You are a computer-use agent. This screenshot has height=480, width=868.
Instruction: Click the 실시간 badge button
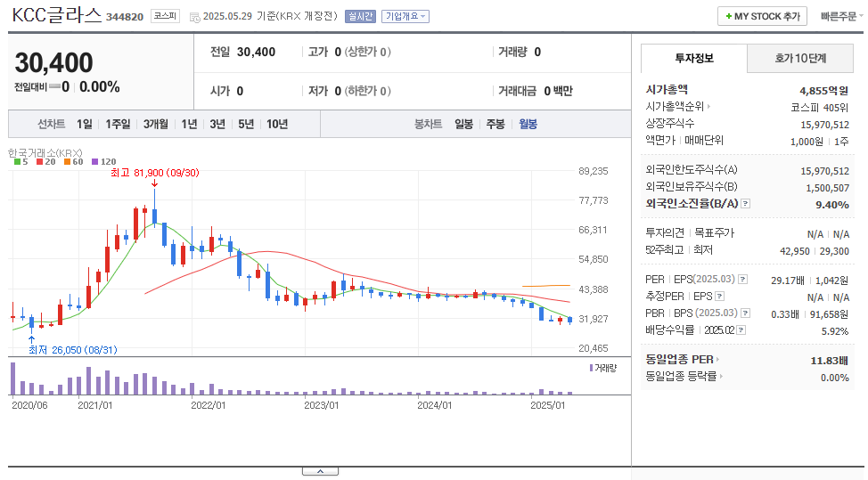(x=360, y=17)
